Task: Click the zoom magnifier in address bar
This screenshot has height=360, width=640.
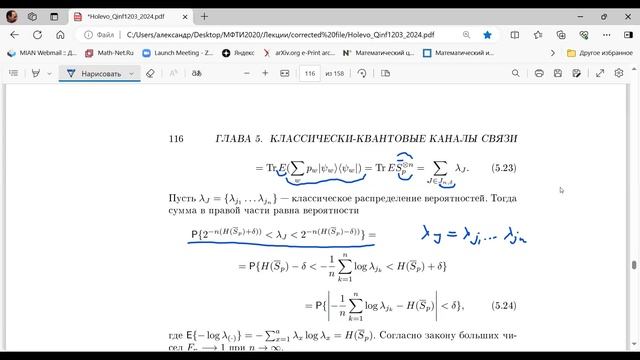Action: pyautogui.click(x=466, y=35)
